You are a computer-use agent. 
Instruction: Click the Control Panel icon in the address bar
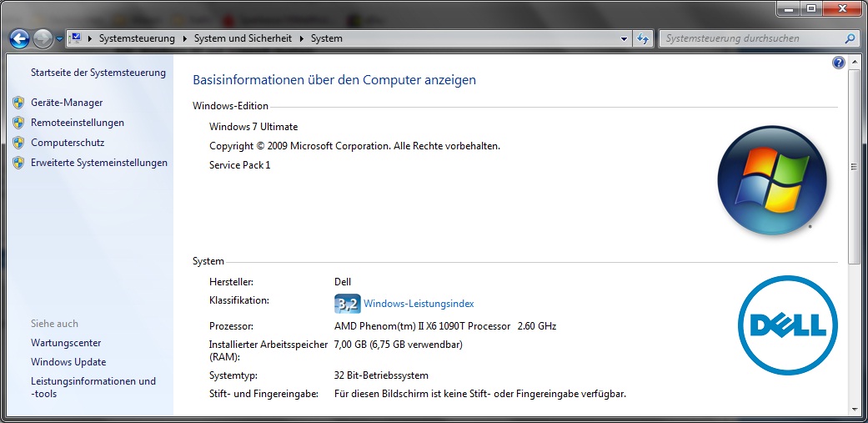pos(75,38)
